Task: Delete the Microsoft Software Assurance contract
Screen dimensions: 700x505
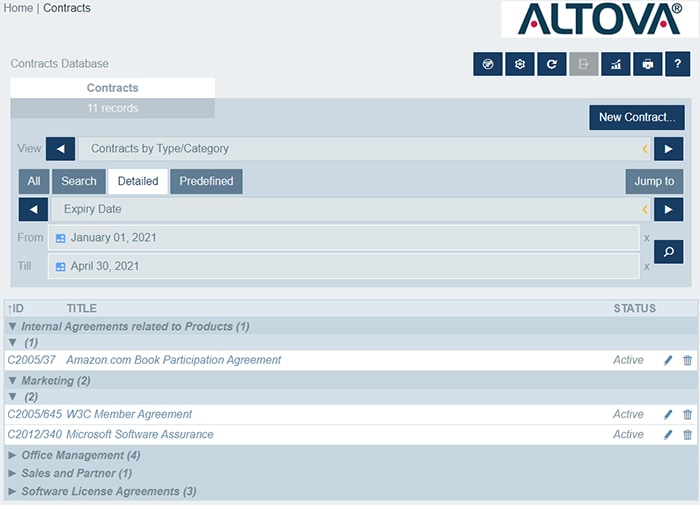Action: (x=687, y=435)
